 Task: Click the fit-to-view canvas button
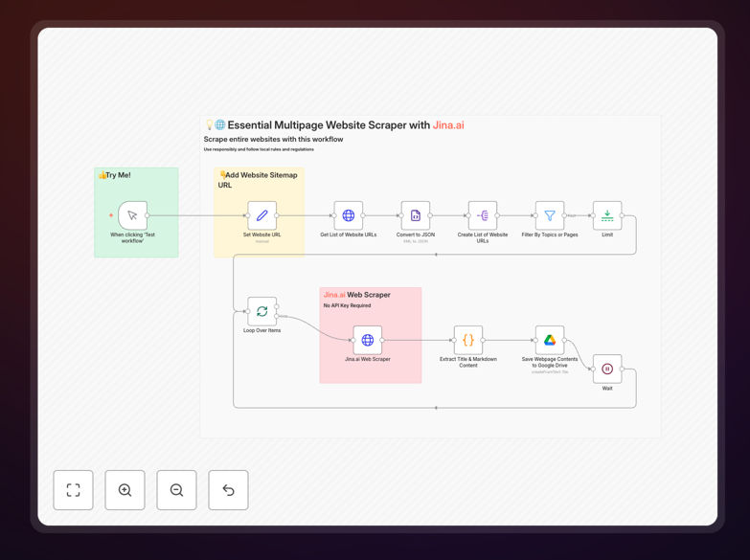pos(73,490)
